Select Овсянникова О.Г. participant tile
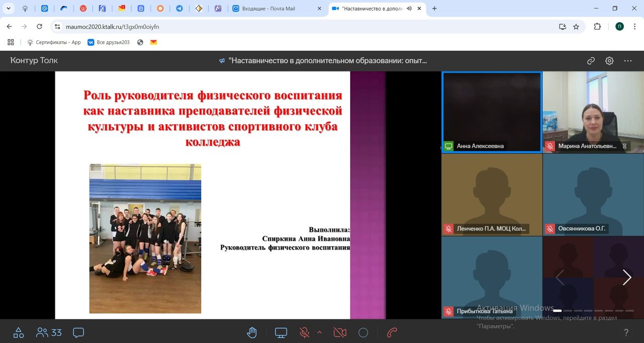644x343 pixels. [593, 194]
